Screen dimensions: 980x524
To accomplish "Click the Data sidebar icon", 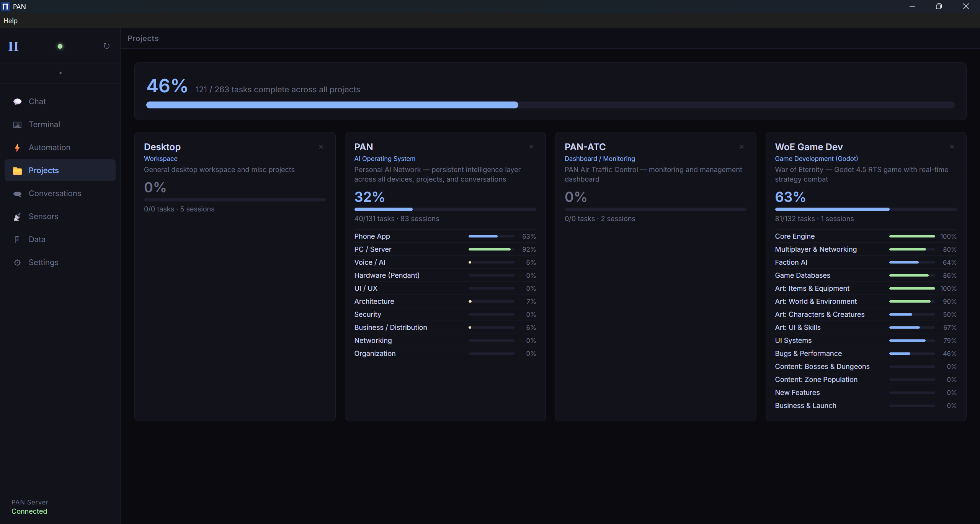I will (x=17, y=239).
